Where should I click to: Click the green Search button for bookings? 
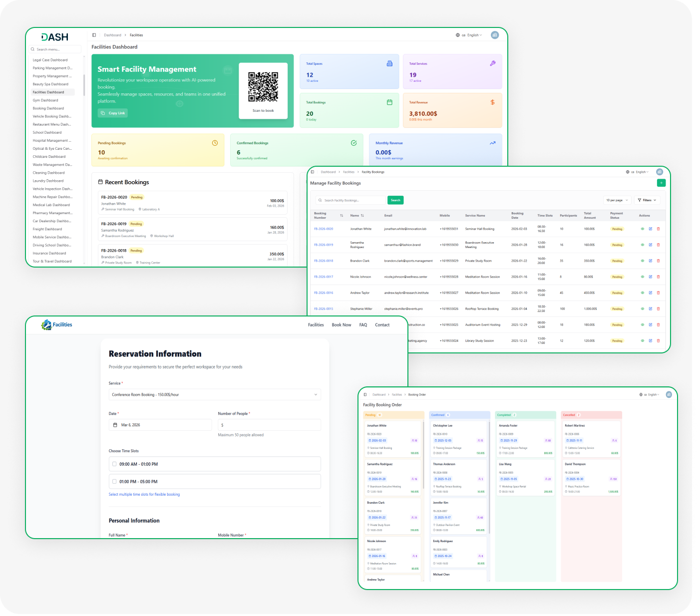point(395,200)
